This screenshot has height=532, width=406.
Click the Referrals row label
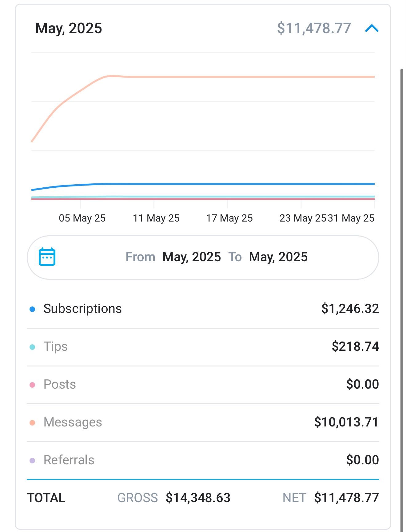[69, 460]
